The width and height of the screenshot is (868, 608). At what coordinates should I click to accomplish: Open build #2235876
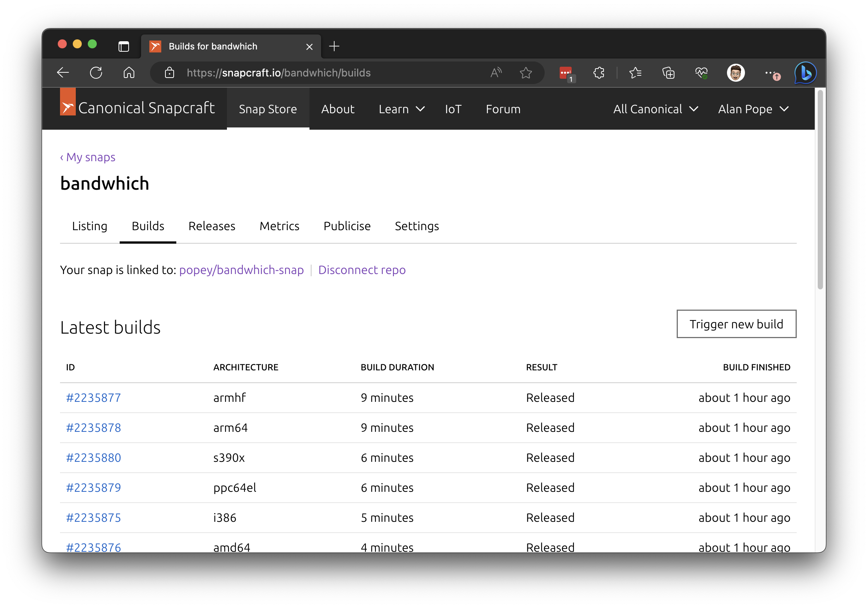point(93,547)
